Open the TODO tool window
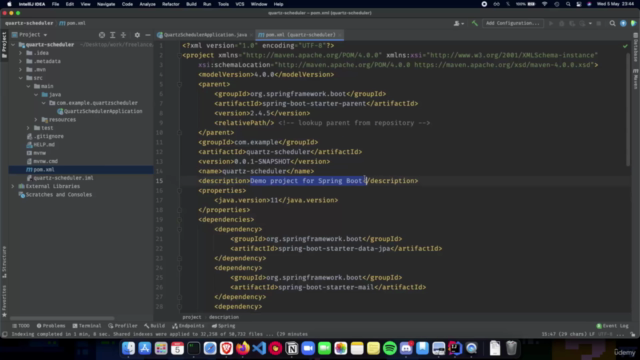The width and height of the screenshot is (640, 360). (x=21, y=326)
